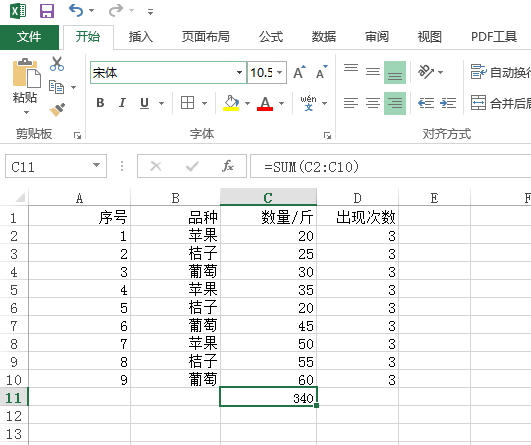This screenshot has height=445, width=531.
Task: Switch to the 视图 (View) tab
Action: 429,37
